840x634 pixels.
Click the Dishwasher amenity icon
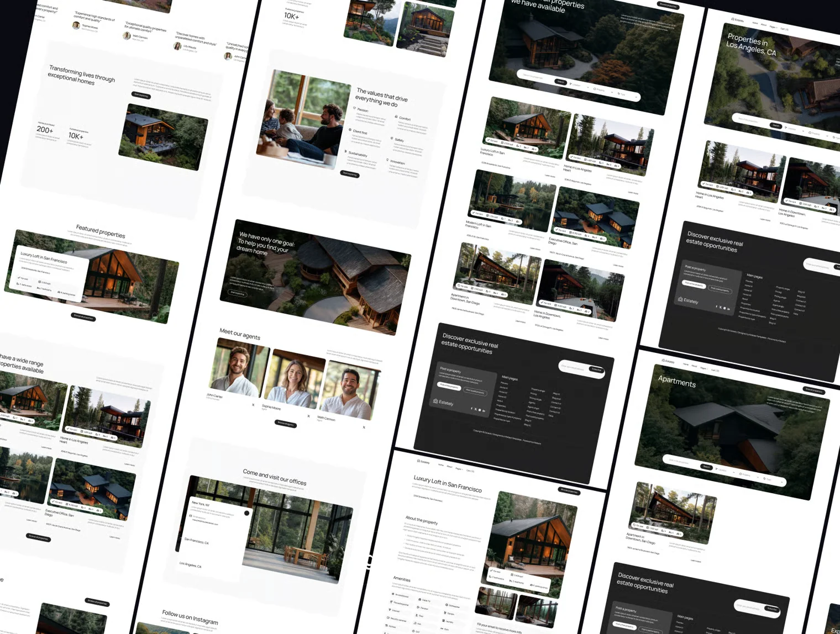[447, 605]
